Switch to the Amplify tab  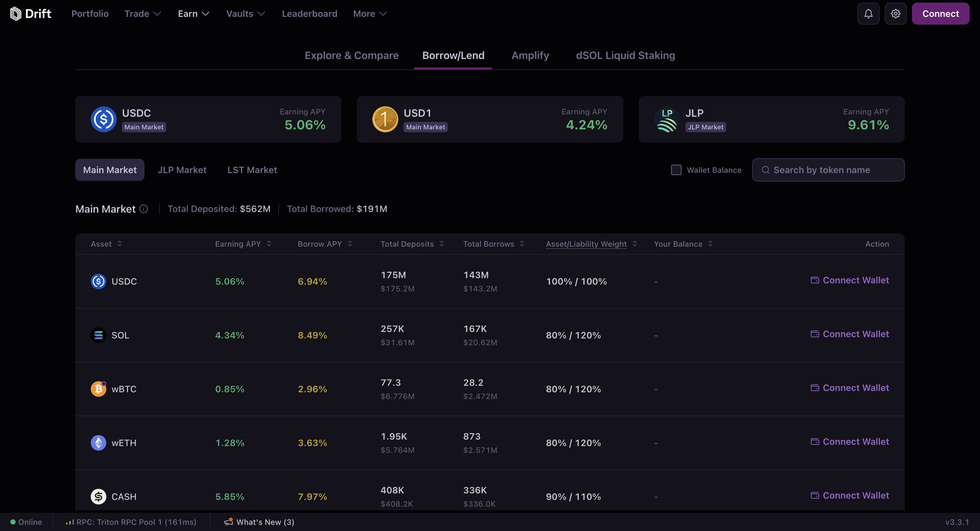tap(530, 55)
